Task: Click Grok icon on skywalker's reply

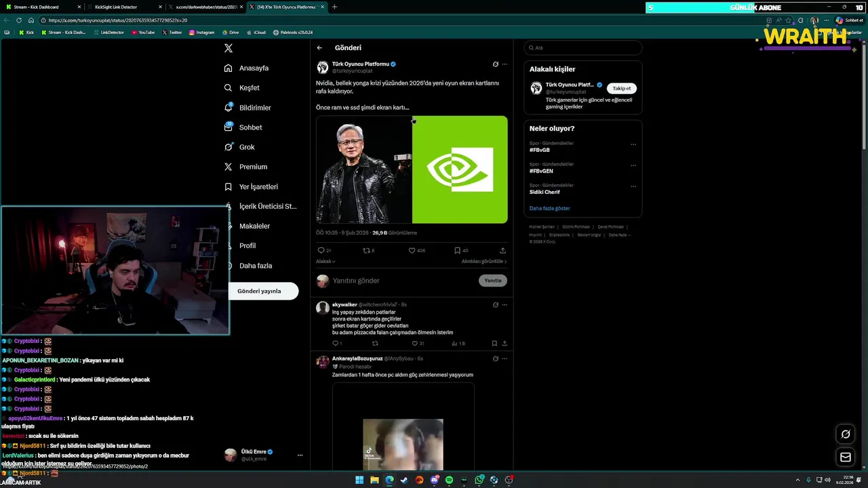Action: 495,305
